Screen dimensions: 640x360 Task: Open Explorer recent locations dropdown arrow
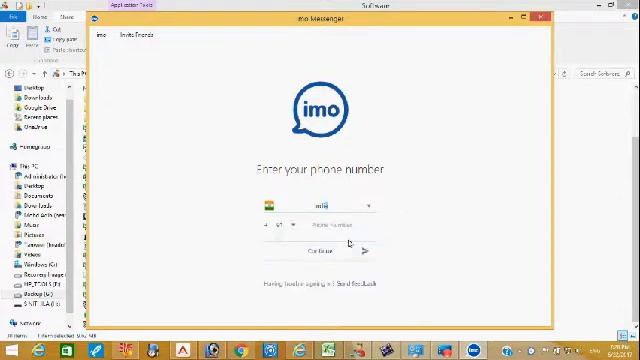click(x=34, y=74)
